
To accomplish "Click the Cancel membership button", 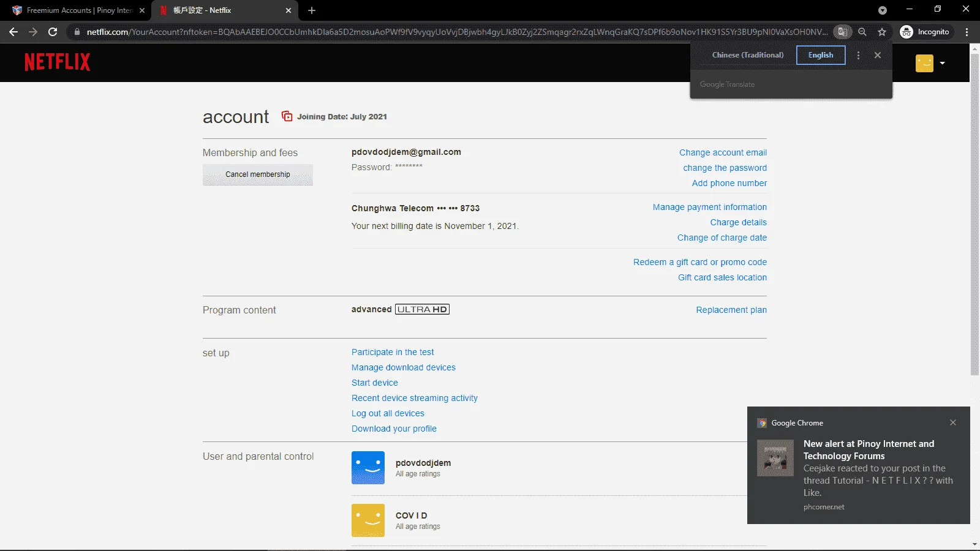I will click(x=258, y=174).
